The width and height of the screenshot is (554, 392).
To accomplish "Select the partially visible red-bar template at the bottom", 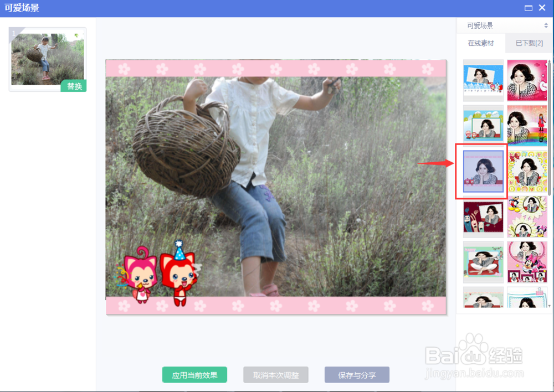I will click(483, 297).
